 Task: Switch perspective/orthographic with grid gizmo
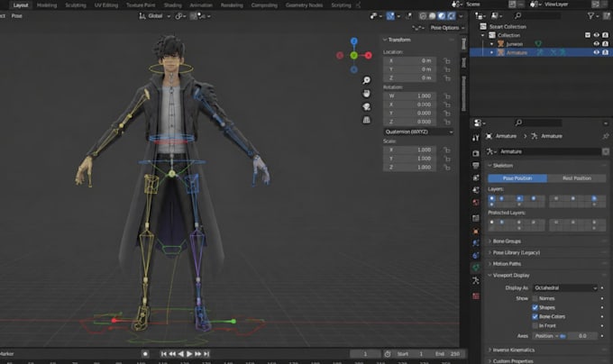(x=366, y=120)
